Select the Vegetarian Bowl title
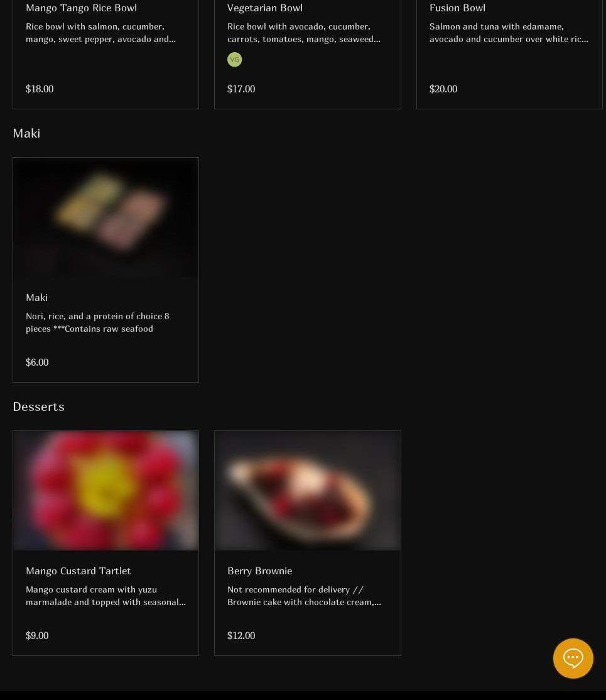 click(x=265, y=8)
